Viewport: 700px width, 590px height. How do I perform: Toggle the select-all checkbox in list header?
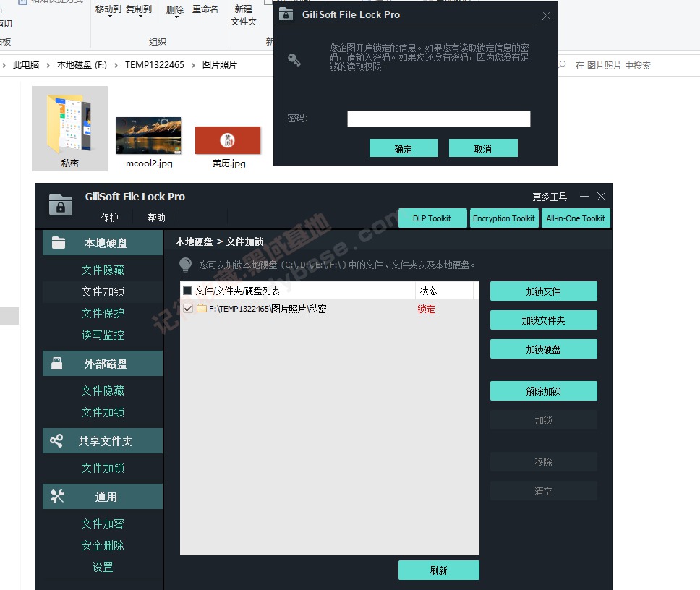187,291
